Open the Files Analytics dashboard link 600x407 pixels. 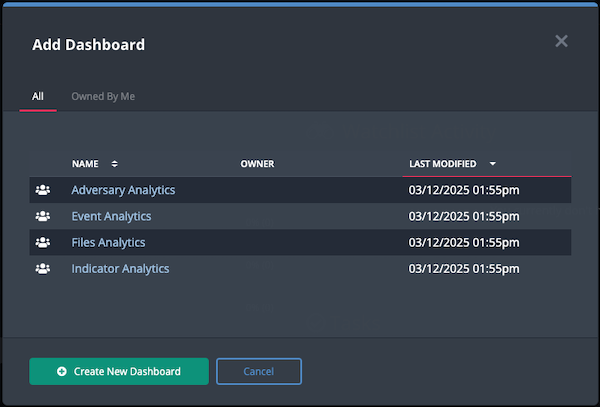coord(108,243)
